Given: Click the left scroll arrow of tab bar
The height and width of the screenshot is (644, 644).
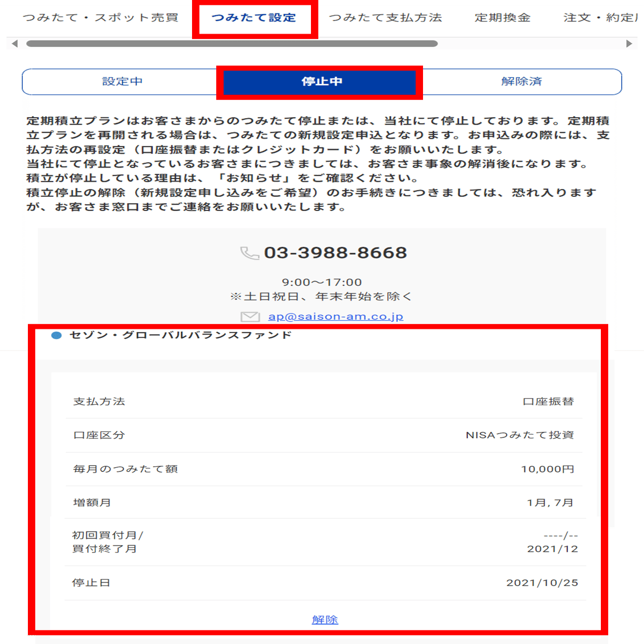Looking at the screenshot, I should 15,44.
